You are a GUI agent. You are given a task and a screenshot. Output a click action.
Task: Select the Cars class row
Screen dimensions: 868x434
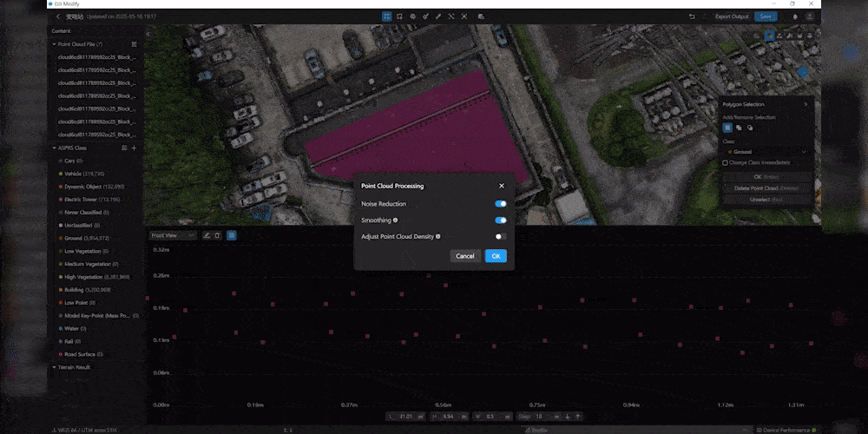(x=97, y=161)
